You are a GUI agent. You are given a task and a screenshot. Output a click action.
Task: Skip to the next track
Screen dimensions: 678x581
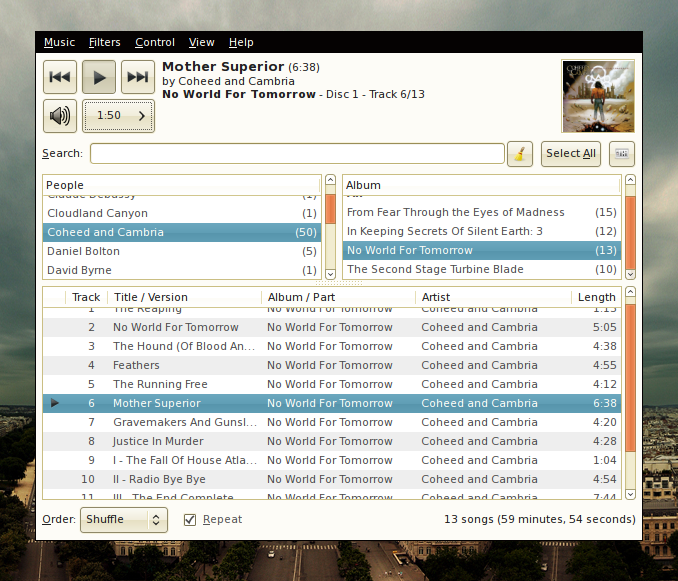click(138, 77)
